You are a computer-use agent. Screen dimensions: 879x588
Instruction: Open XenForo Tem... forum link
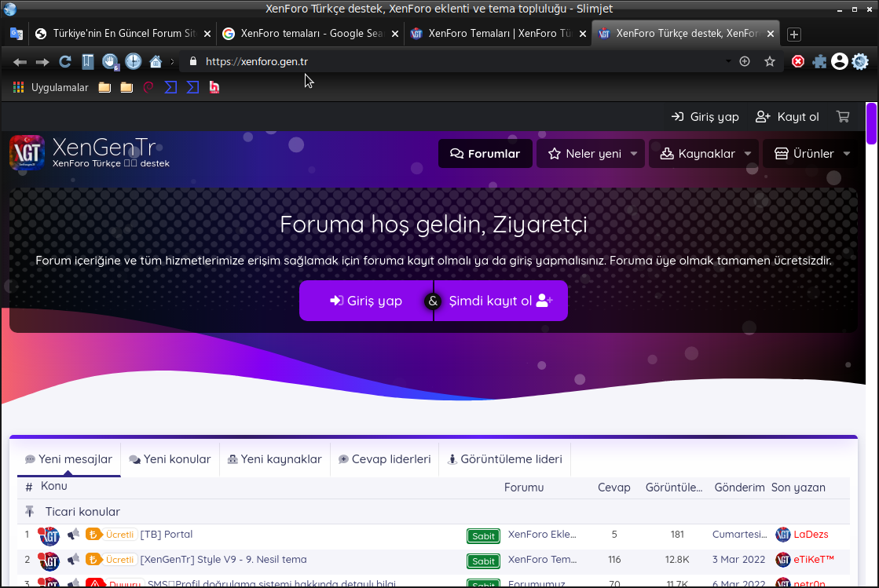click(x=542, y=560)
